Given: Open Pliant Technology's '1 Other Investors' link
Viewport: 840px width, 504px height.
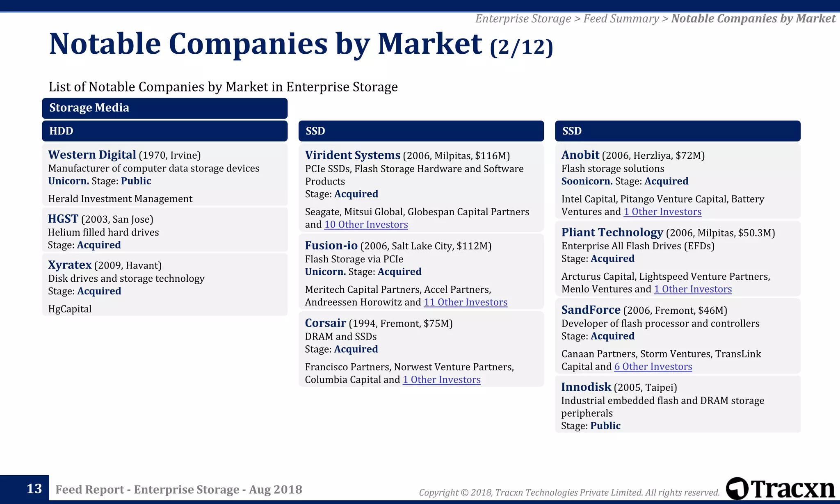Looking at the screenshot, I should click(x=693, y=289).
